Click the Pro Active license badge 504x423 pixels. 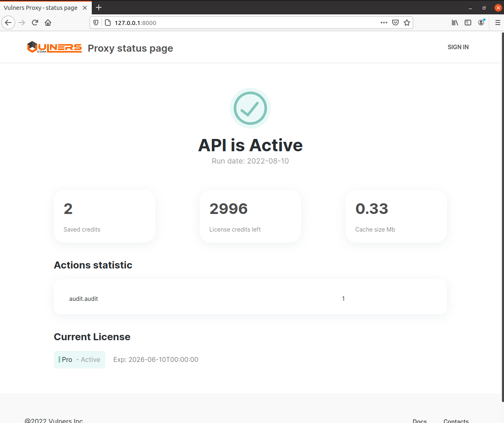click(79, 359)
